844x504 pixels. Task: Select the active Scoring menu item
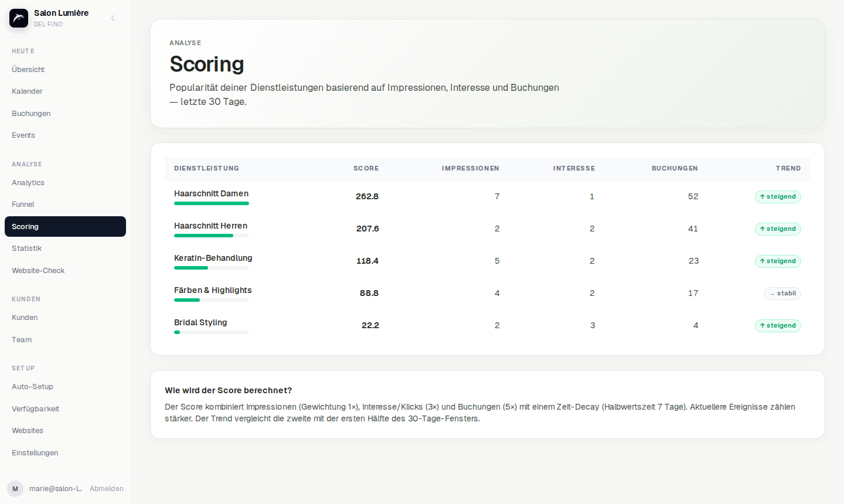(x=65, y=227)
